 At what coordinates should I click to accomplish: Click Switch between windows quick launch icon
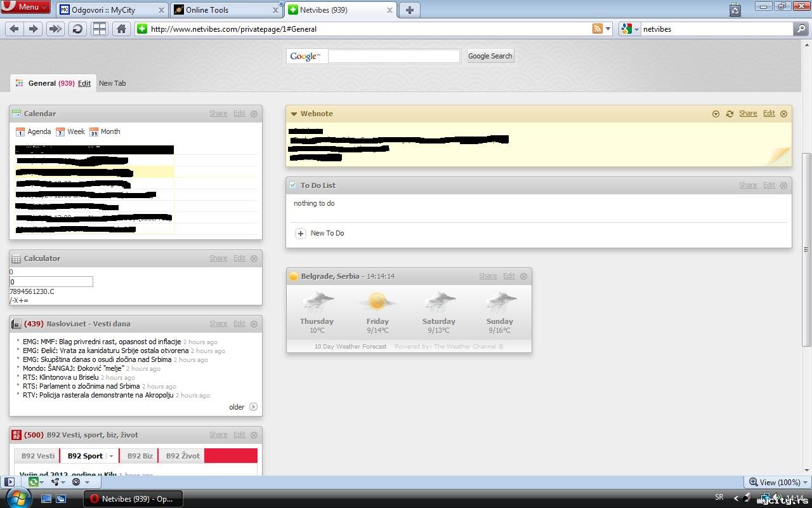click(61, 499)
